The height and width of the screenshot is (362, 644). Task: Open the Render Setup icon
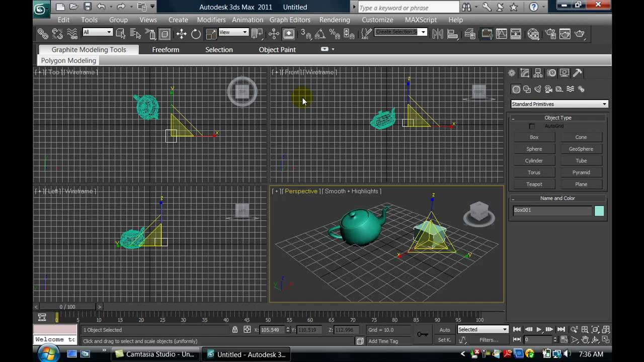550,34
